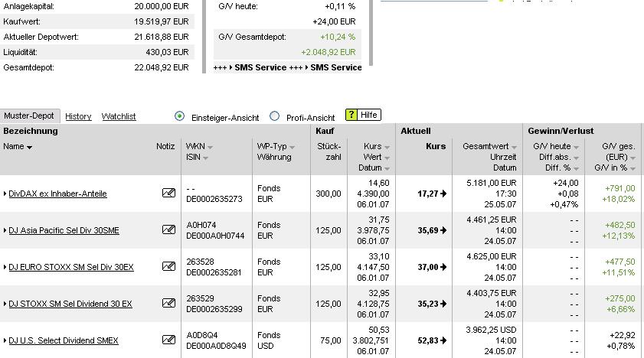Open the note icon for DivDAX ex Inhaber-Anteile
Viewport: 644px width, 358px height.
(x=168, y=193)
